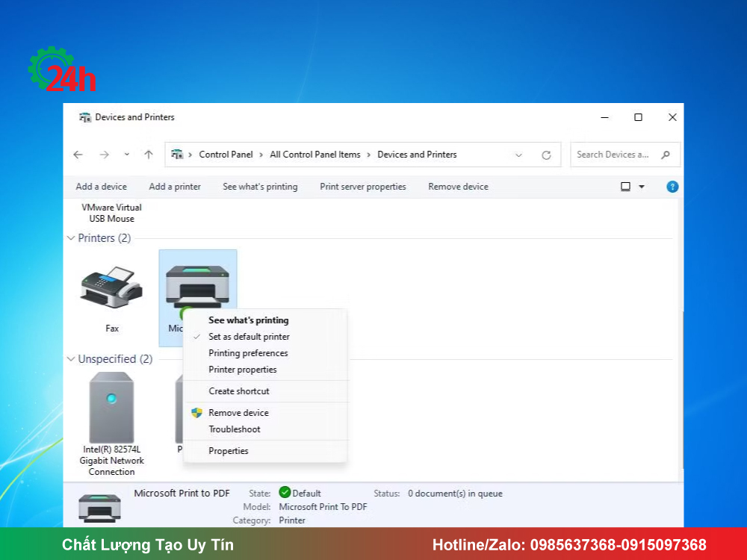
Task: Click the search magnifier icon
Action: point(666,155)
